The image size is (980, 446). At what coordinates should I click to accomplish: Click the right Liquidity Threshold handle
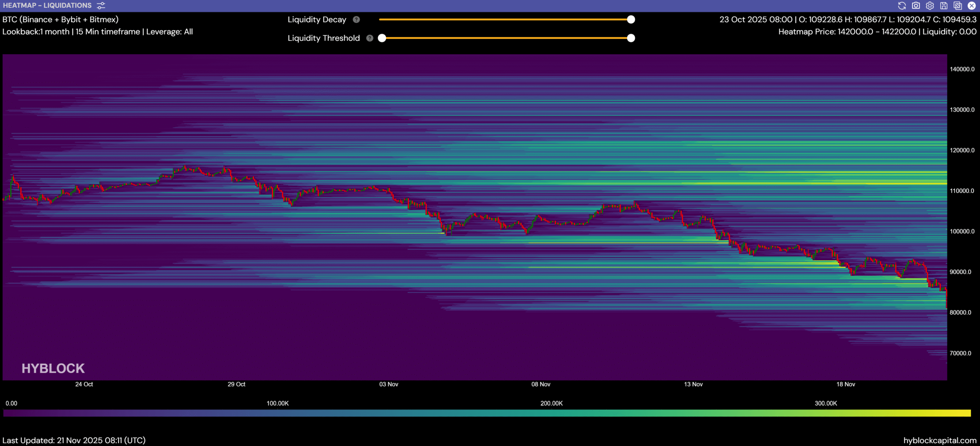point(631,38)
